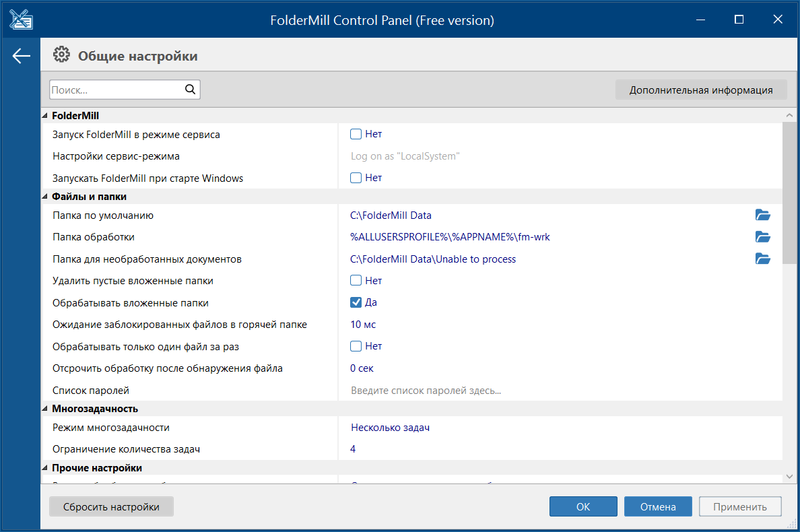Image resolution: width=800 pixels, height=532 pixels.
Task: Click the General settings gear icon
Action: pyautogui.click(x=61, y=56)
